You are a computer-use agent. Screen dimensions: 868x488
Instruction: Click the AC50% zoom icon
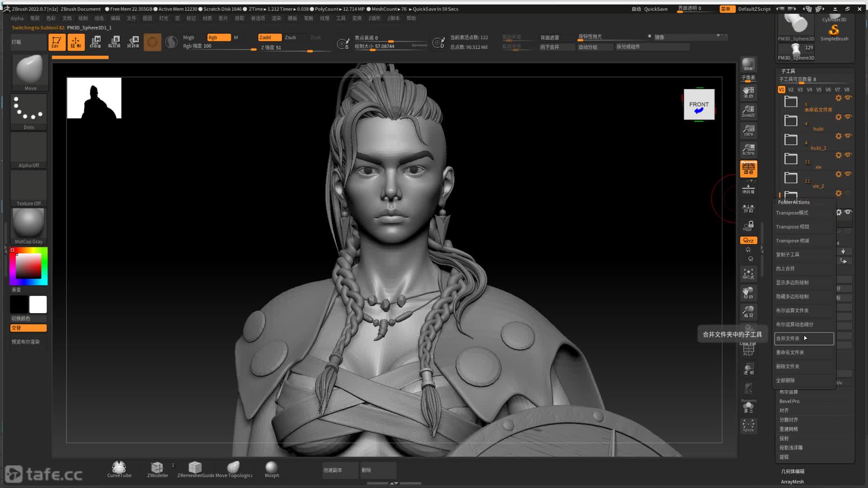(748, 150)
